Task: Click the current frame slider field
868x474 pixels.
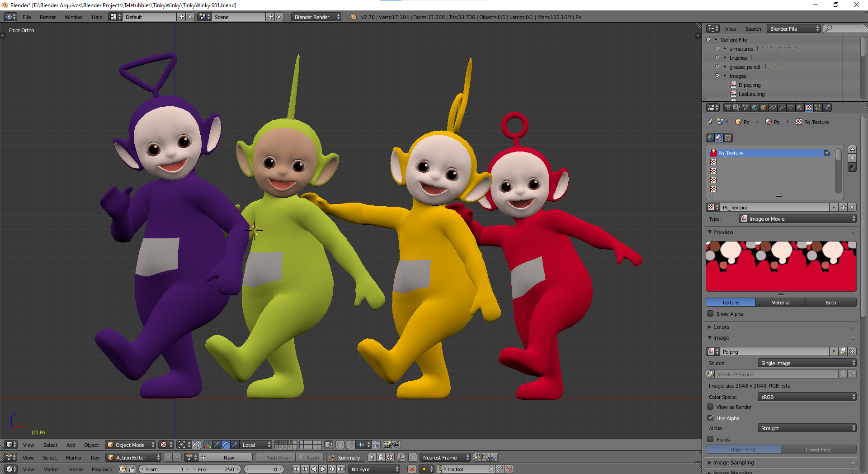Action: pos(264,469)
